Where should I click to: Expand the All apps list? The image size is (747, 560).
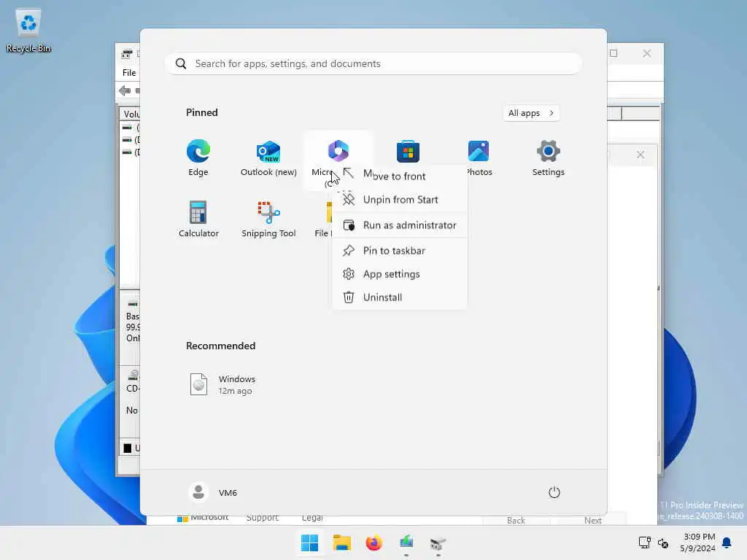(531, 113)
